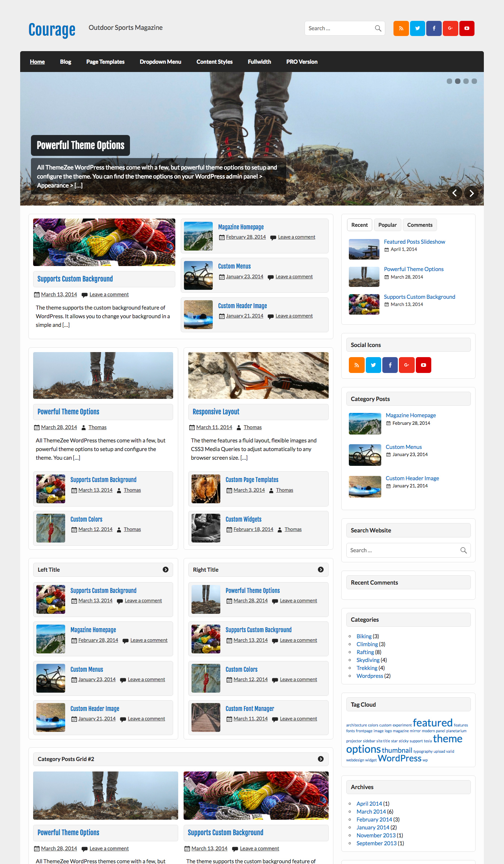Open Twitter icon in header
Screen dimensions: 504x864
[x=418, y=28]
